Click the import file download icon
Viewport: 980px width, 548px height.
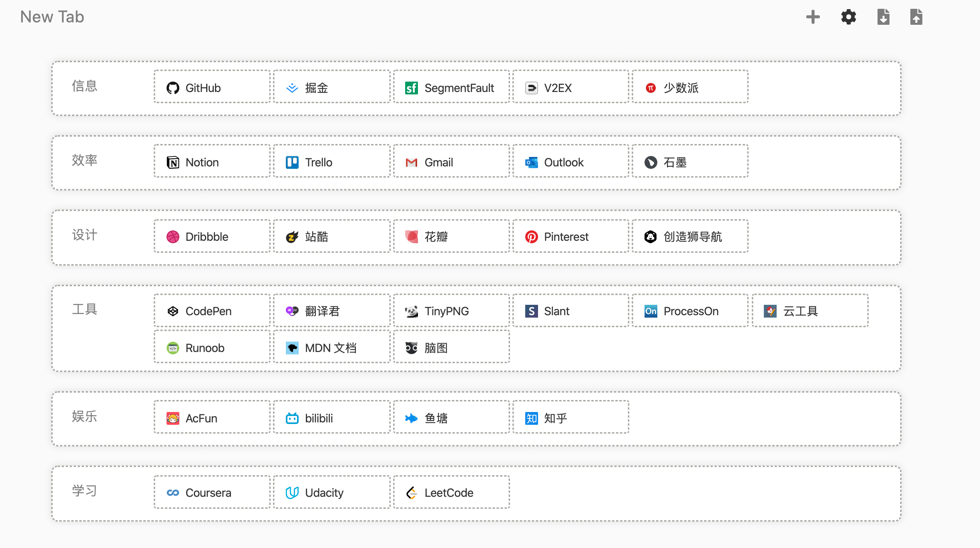883,17
